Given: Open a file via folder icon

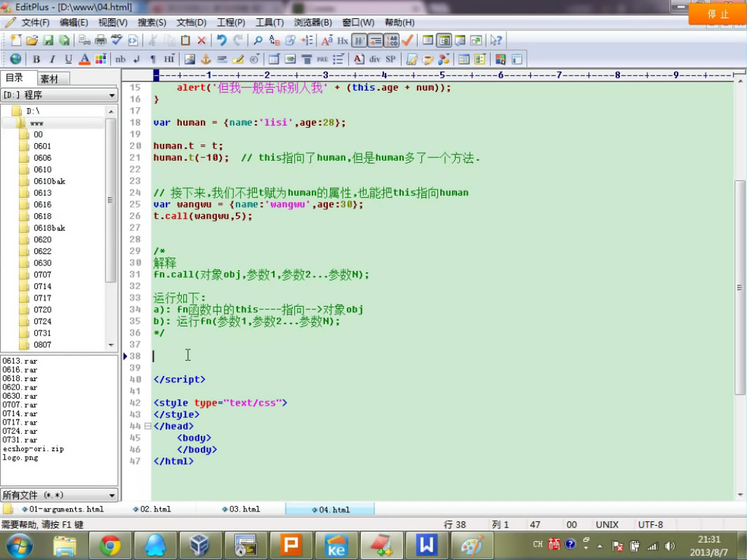Looking at the screenshot, I should coord(32,41).
